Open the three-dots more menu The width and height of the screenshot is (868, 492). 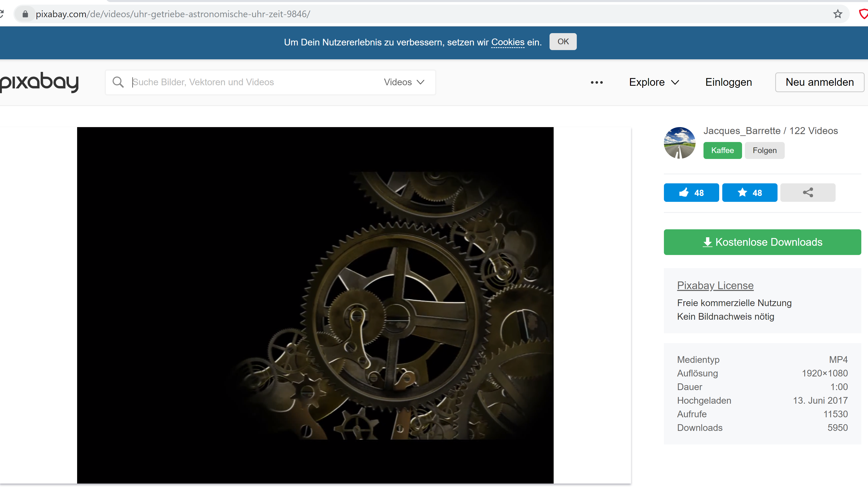(597, 82)
